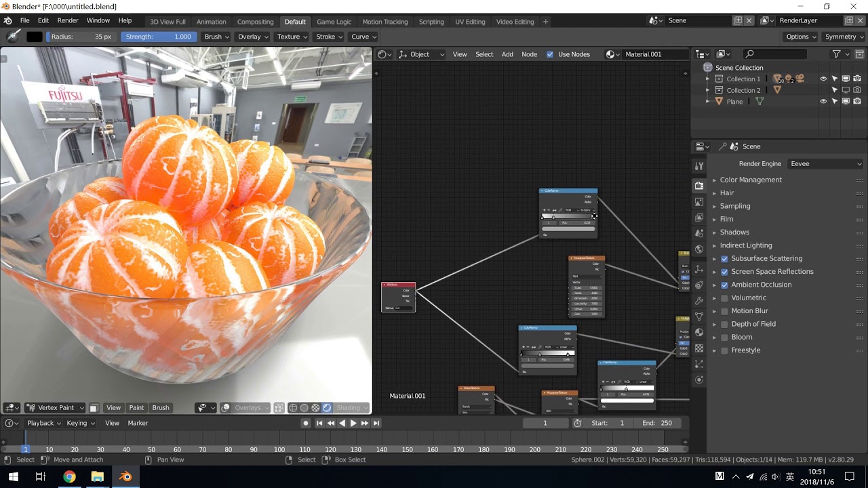868x488 pixels.
Task: Open the Tool properties tab icon
Action: pos(699,166)
